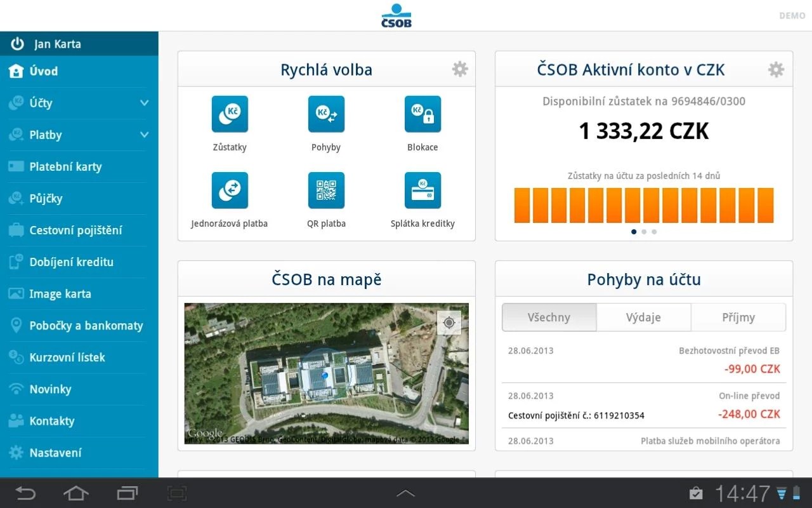
Task: Open Kontakty in the sidebar
Action: 79,420
